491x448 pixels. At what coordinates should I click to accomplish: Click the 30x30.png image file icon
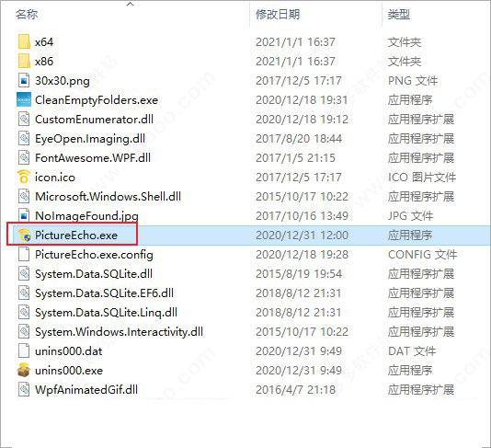pyautogui.click(x=24, y=81)
